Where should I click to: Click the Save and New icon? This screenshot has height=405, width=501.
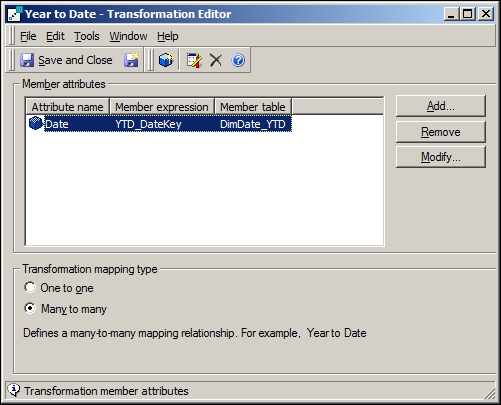click(x=132, y=60)
